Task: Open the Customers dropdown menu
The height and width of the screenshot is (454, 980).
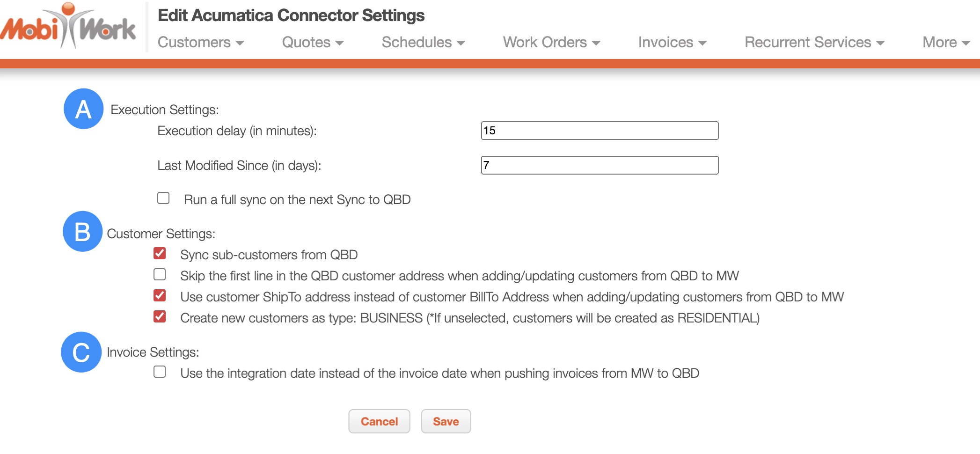Action: (x=201, y=43)
